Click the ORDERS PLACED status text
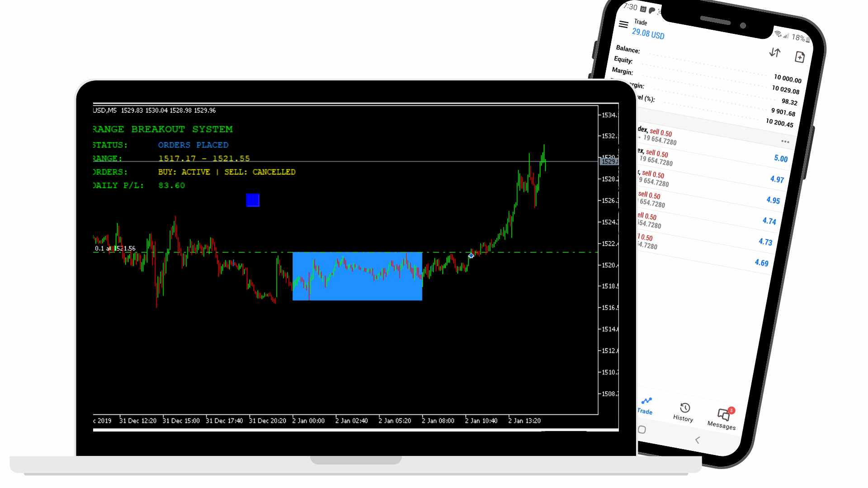 pyautogui.click(x=193, y=145)
